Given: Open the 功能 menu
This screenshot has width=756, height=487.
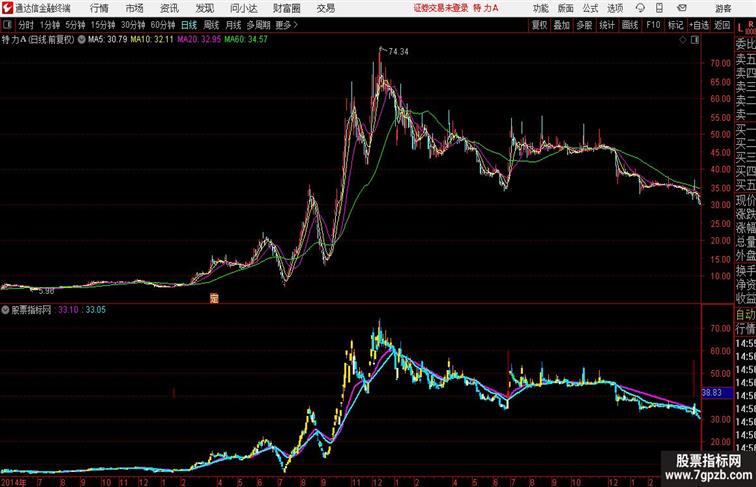Looking at the screenshot, I should point(540,8).
